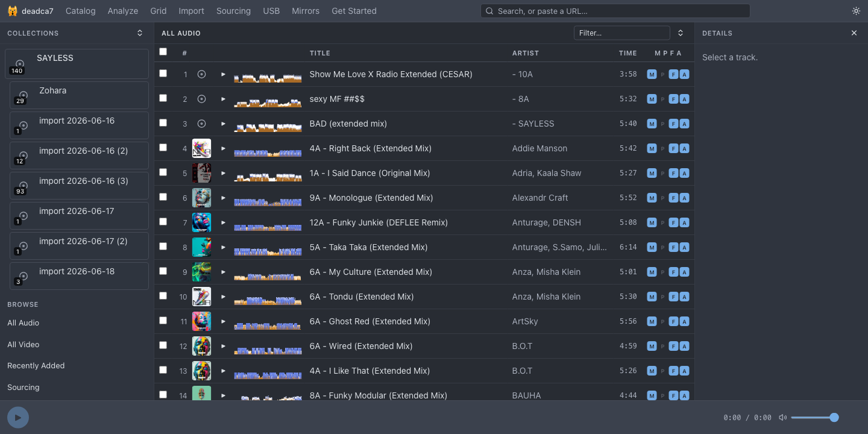The height and width of the screenshot is (434, 868).
Task: Open the Analyze menu
Action: [x=123, y=11]
